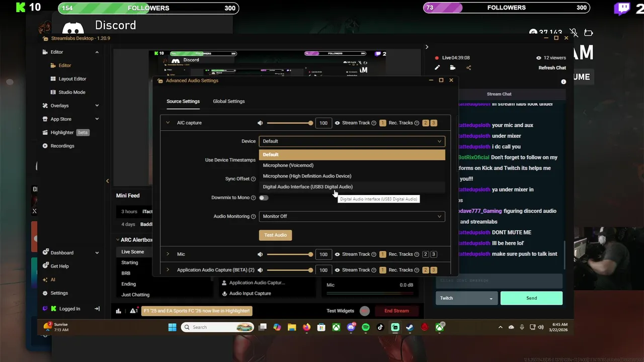
Task: Click the edit stream info pencil icon
Action: pos(437,68)
